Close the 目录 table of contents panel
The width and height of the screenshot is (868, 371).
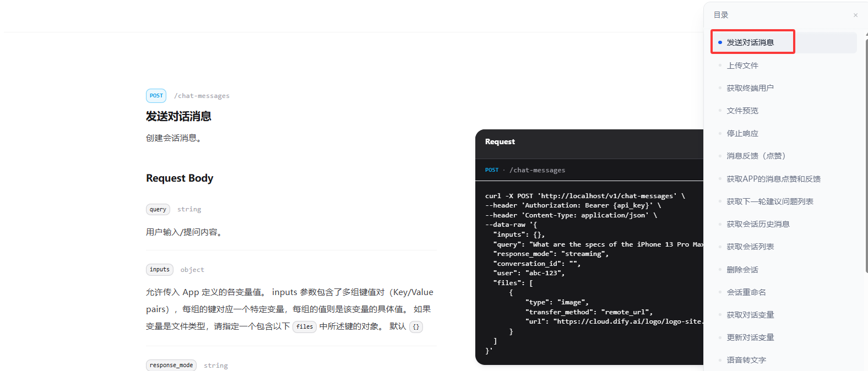[x=855, y=15]
